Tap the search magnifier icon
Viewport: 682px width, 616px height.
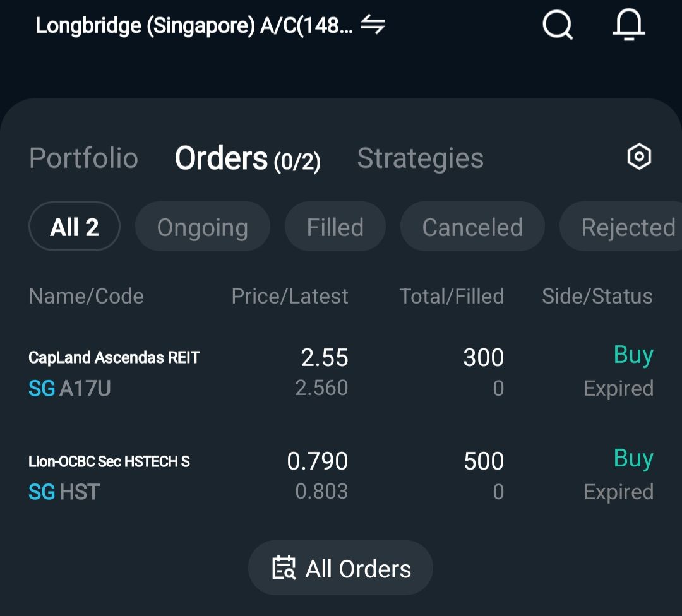coord(558,27)
